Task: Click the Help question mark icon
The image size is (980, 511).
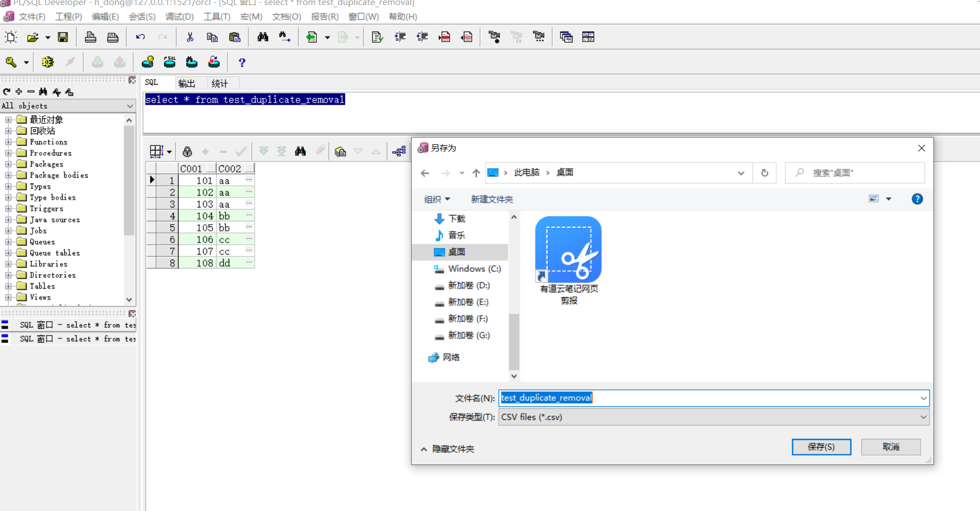Action: pos(242,62)
